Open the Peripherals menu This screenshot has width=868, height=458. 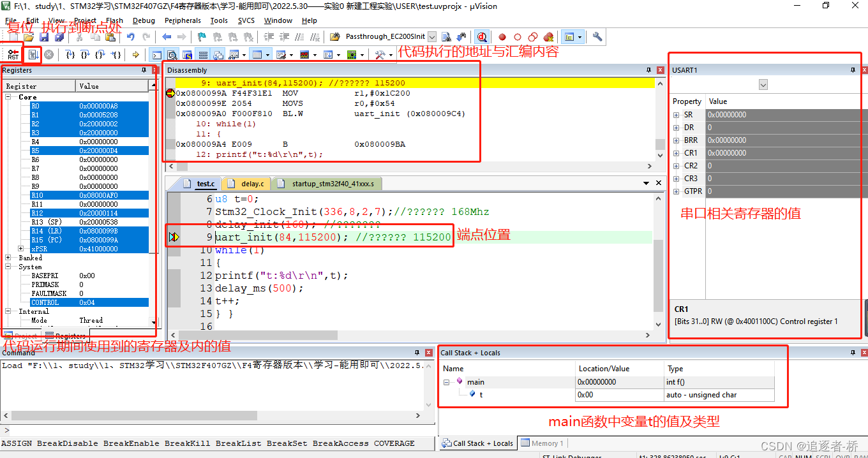pos(183,20)
